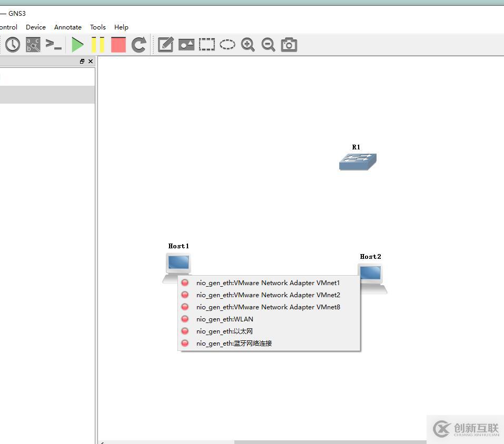Open the Help menu
Screen dimensions: 504x444
click(x=121, y=27)
